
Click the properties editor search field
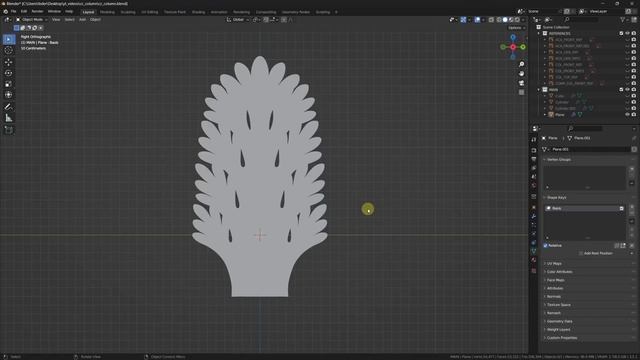584,129
